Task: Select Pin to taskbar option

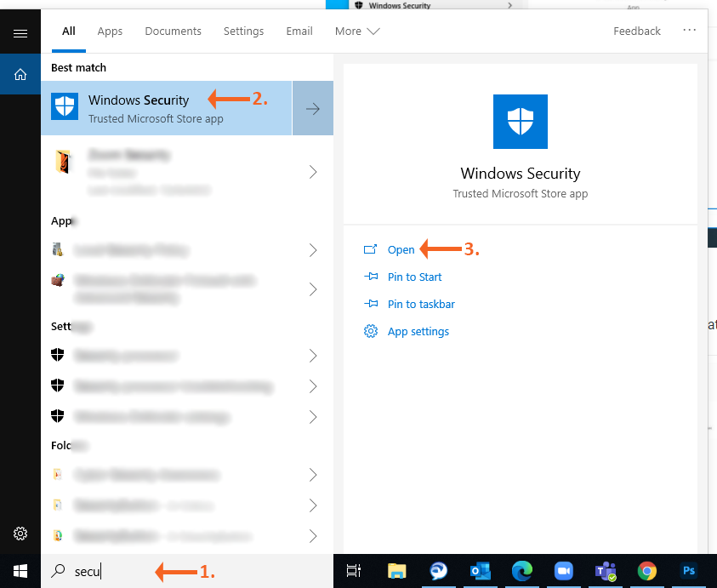Action: pyautogui.click(x=420, y=304)
